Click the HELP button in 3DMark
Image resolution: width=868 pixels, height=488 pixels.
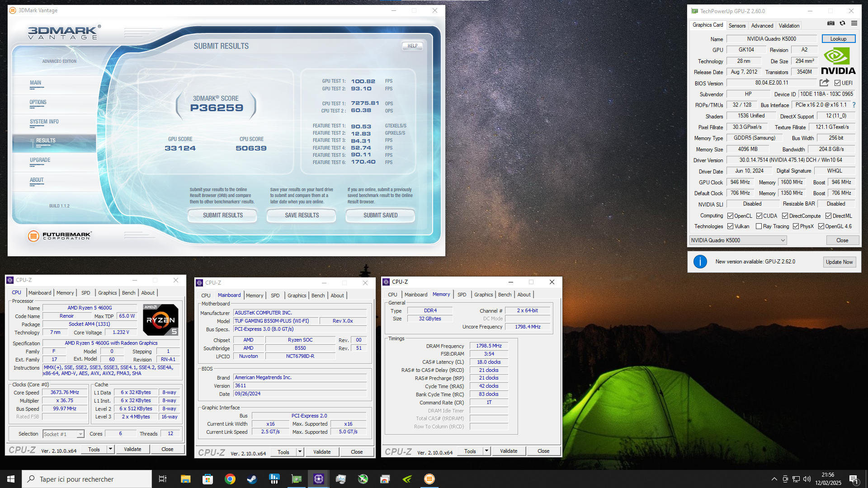(x=412, y=46)
